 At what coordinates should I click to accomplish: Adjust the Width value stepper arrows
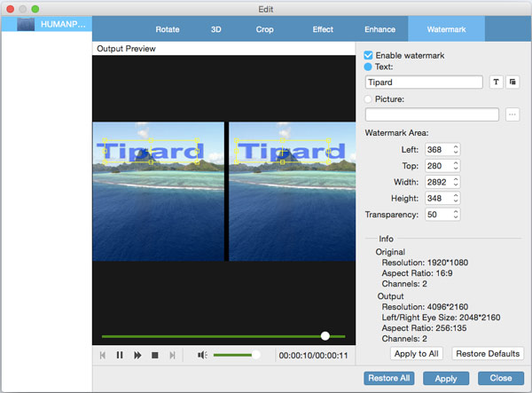(x=456, y=182)
